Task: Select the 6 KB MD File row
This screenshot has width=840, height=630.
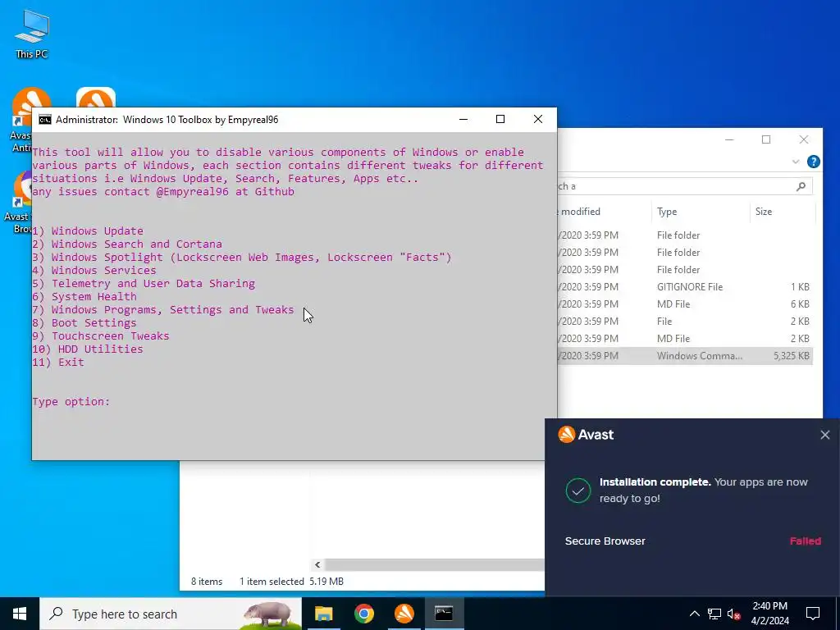Action: (685, 304)
